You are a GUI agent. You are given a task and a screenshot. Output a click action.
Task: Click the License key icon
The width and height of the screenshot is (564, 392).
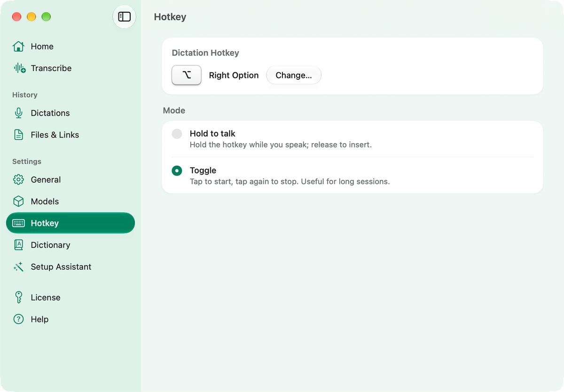pyautogui.click(x=18, y=297)
